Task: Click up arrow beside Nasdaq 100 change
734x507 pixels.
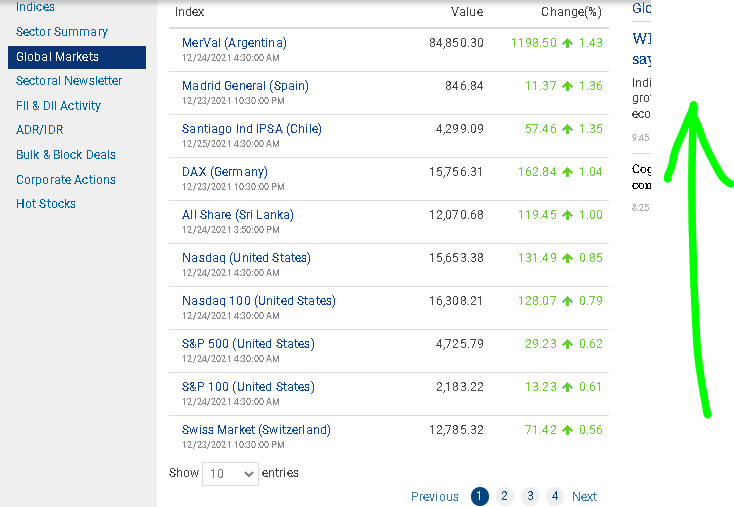Action: (x=567, y=302)
